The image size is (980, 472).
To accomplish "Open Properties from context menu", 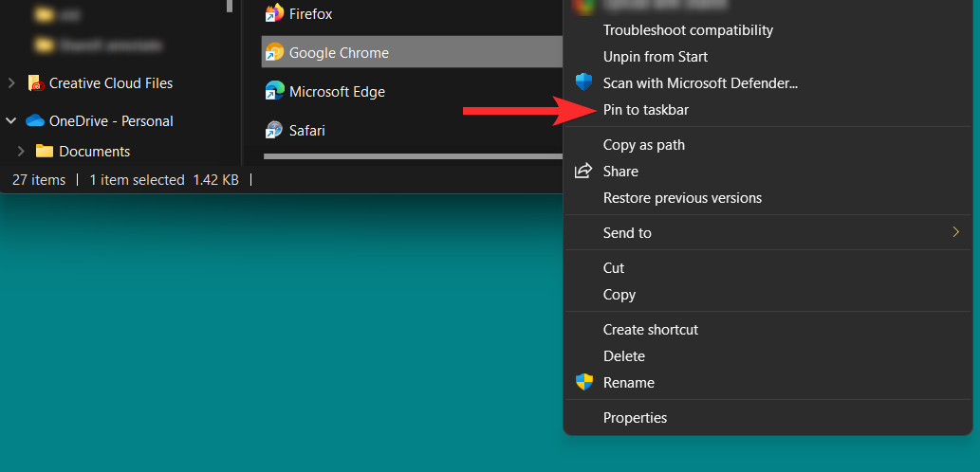I will pos(635,418).
